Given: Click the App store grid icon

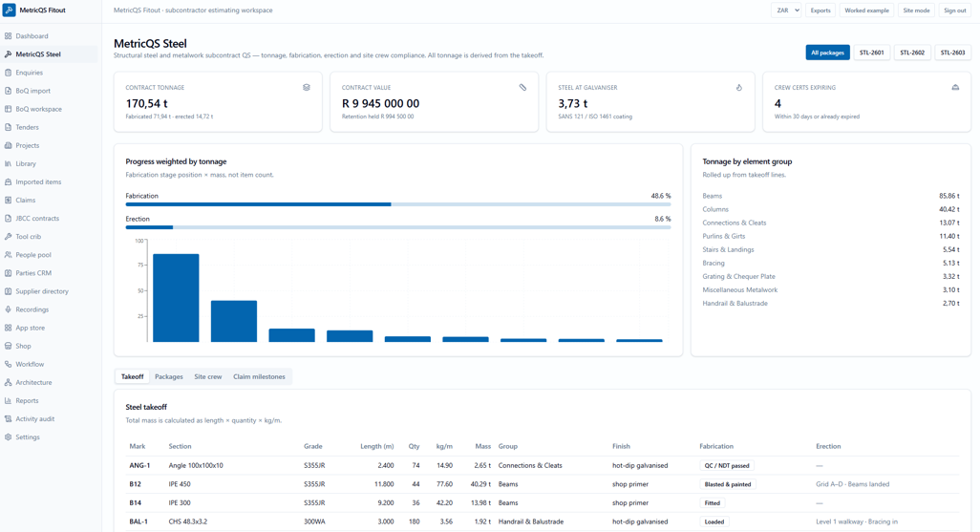Looking at the screenshot, I should point(9,328).
